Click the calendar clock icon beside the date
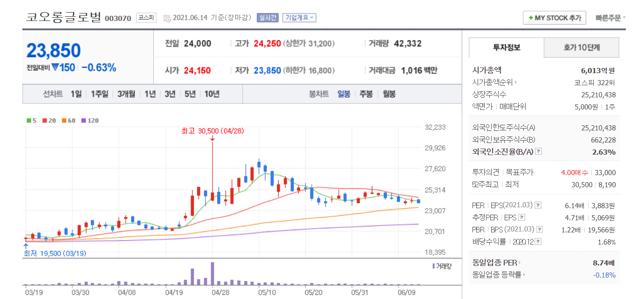This screenshot has height=299, width=644. [167, 18]
